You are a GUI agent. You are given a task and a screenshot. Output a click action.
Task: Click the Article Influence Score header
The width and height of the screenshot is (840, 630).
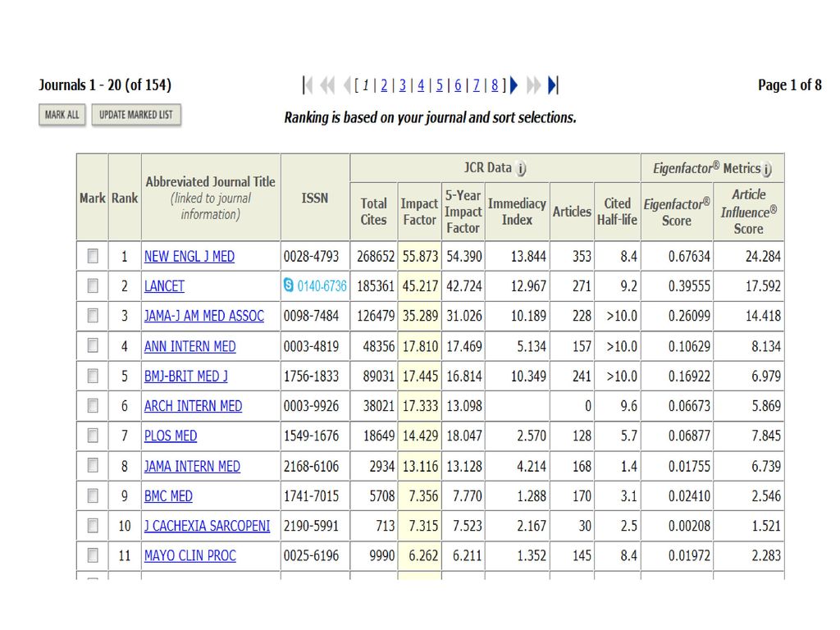click(748, 212)
